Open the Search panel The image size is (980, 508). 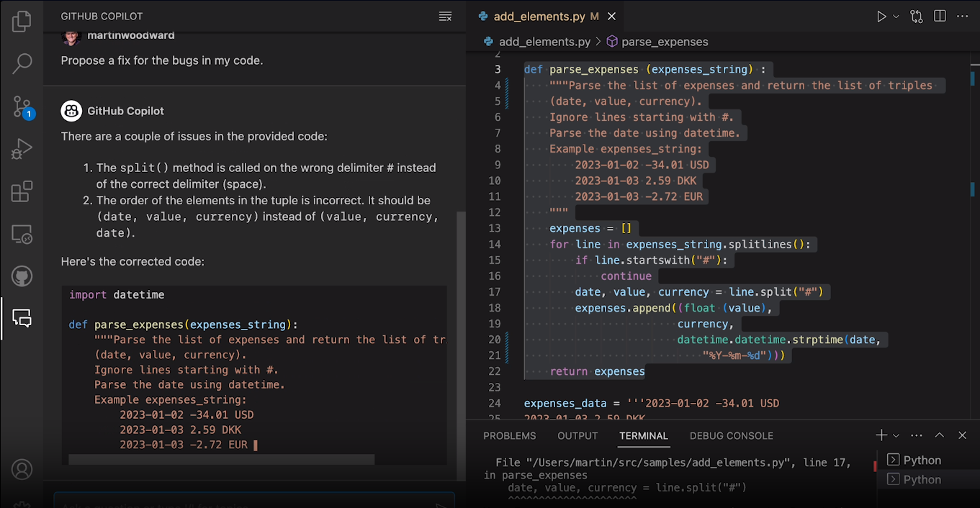tap(21, 63)
